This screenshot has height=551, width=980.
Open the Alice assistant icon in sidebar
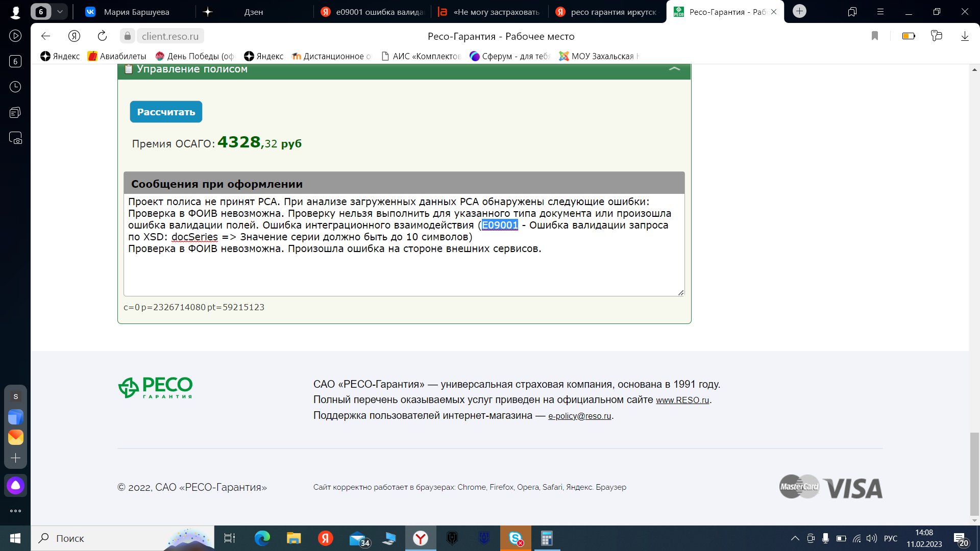(15, 485)
